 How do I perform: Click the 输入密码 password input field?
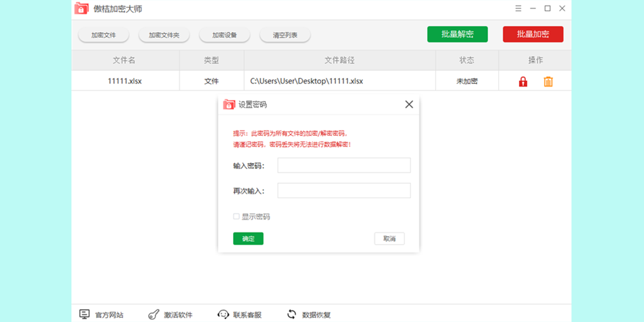pyautogui.click(x=343, y=165)
